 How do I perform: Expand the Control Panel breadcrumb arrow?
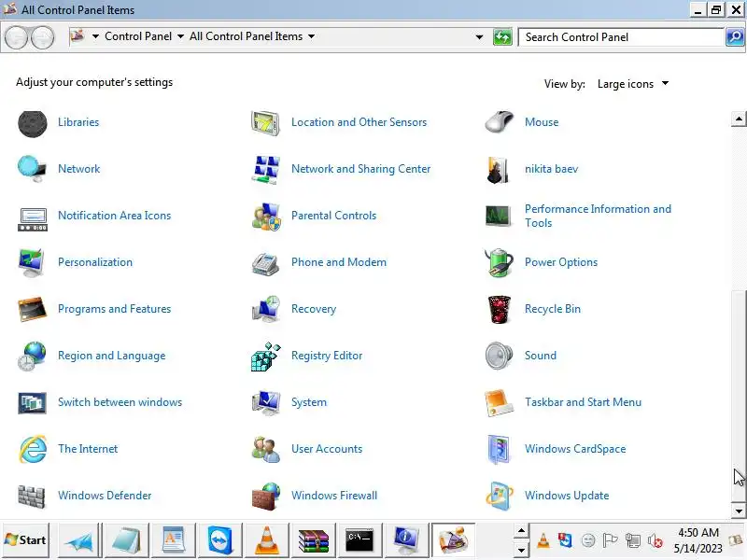click(180, 36)
